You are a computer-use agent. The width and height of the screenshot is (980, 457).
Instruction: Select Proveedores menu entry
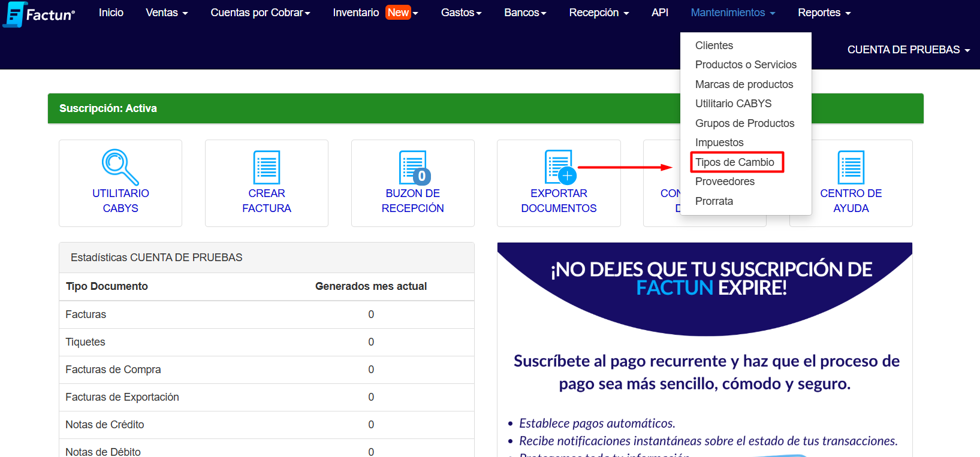pyautogui.click(x=725, y=181)
